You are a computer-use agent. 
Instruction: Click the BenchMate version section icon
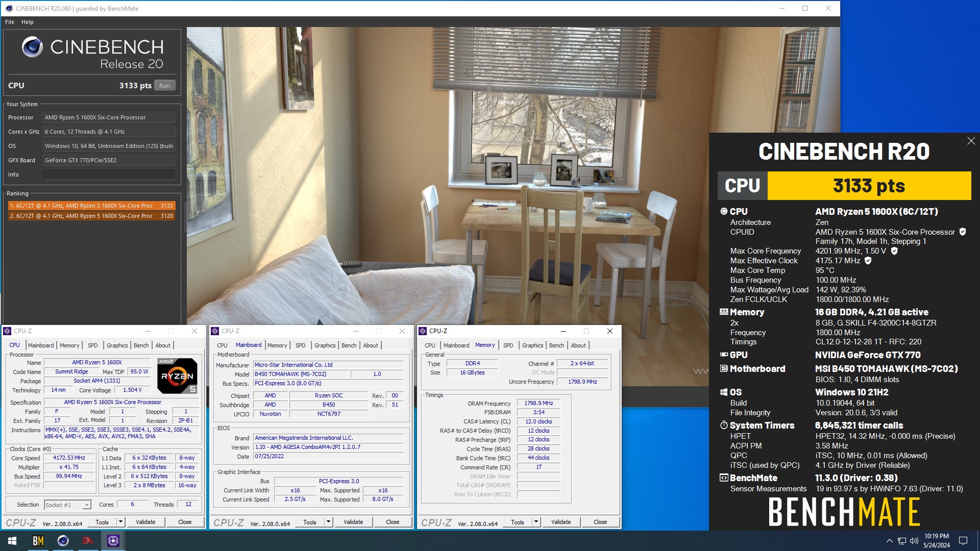(x=724, y=478)
